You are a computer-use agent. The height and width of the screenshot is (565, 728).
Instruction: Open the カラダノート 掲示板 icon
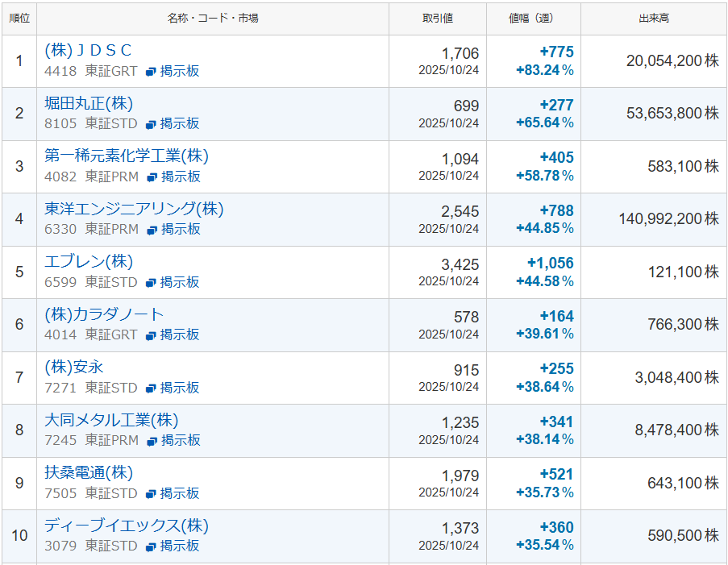pos(151,335)
